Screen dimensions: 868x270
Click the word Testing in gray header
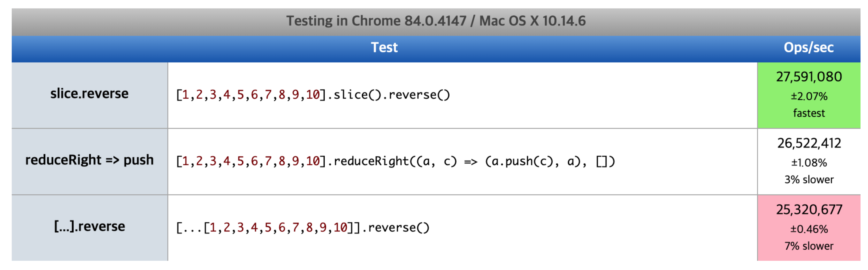[x=309, y=21]
